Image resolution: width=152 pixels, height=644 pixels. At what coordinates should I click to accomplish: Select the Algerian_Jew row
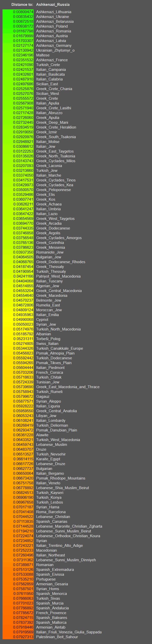coord(47,286)
